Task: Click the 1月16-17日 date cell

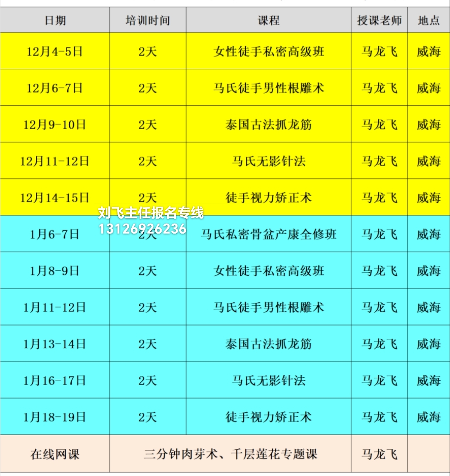Action: [x=55, y=380]
